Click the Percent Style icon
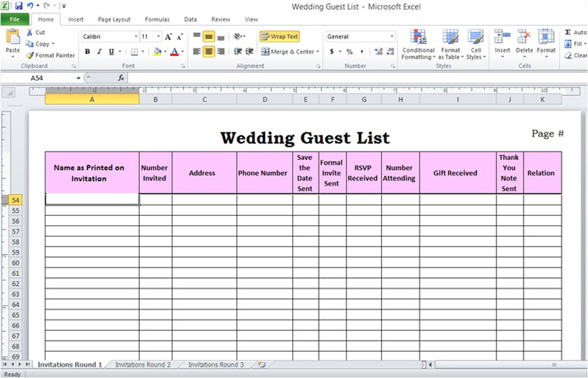The image size is (588, 378). point(349,52)
